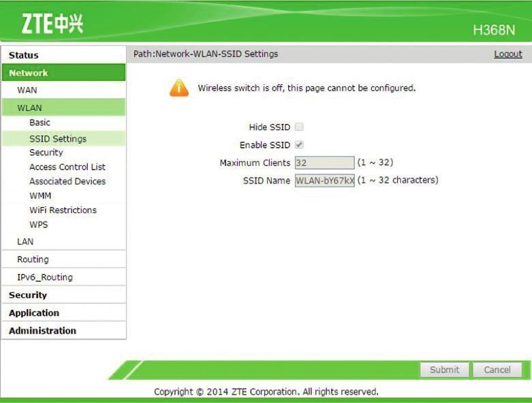Open the WMM page
Screen dimensions: 532x403
tap(40, 195)
